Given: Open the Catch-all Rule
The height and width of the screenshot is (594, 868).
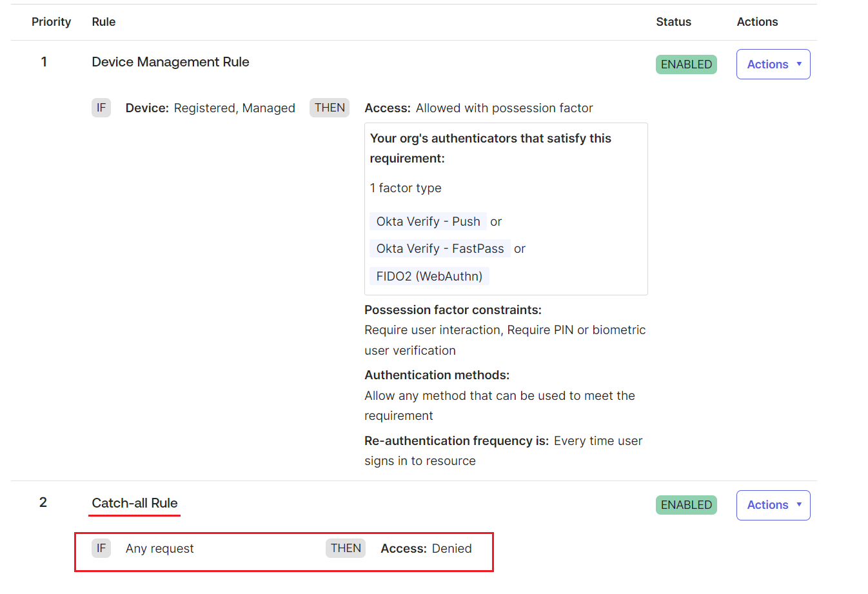Looking at the screenshot, I should point(134,502).
